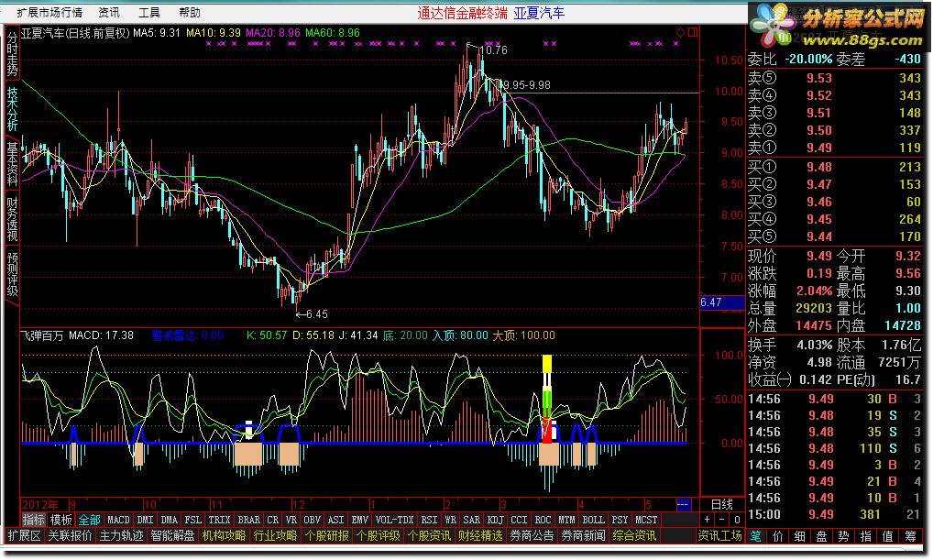
Task: Open the 行业攻略 tab
Action: coord(276,535)
